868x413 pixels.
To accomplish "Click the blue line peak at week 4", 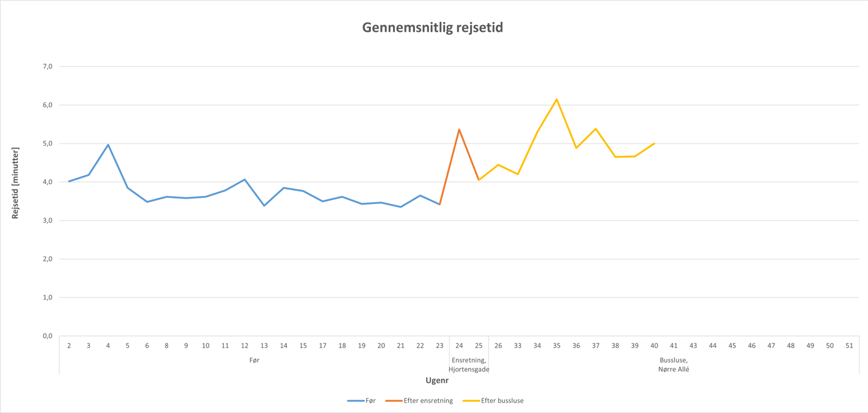I will [108, 145].
